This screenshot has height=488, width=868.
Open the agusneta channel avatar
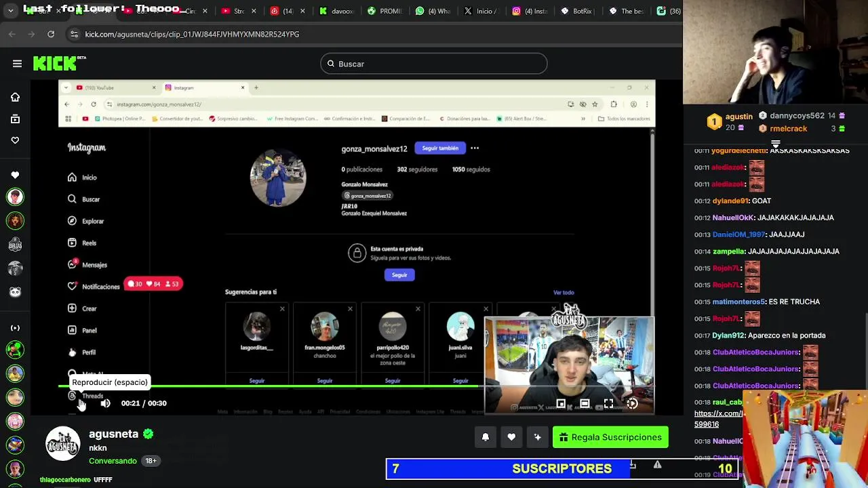click(62, 444)
